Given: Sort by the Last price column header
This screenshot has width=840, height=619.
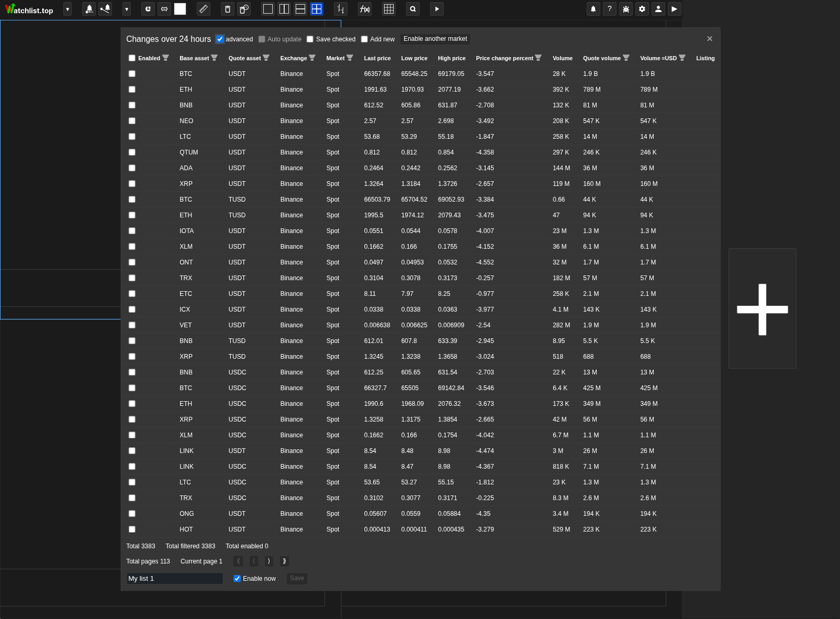Looking at the screenshot, I should click(x=377, y=58).
